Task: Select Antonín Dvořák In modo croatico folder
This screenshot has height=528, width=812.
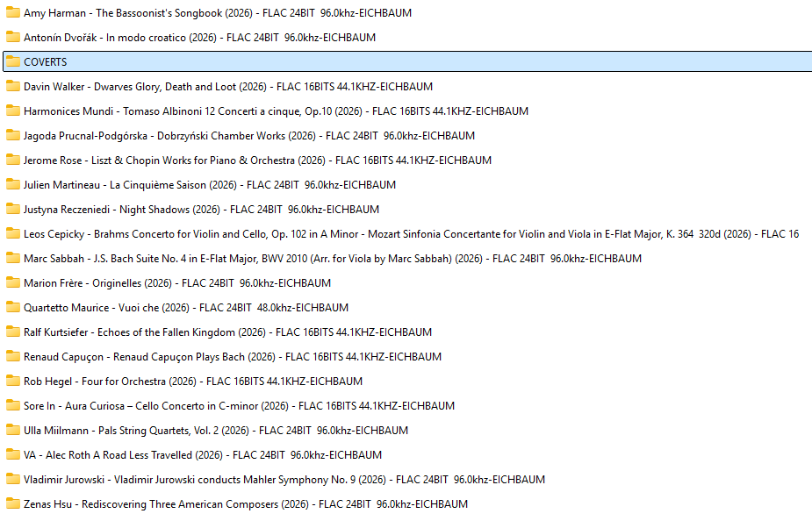Action: 199,38
